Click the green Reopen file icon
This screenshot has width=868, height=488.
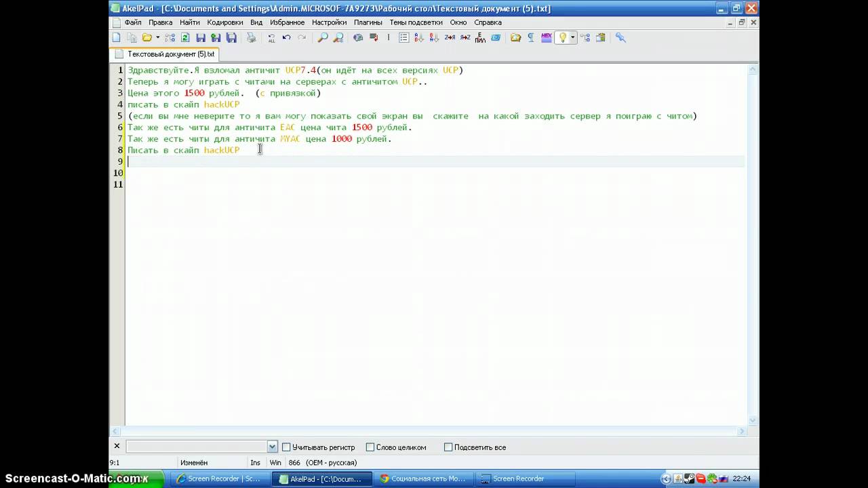[184, 38]
